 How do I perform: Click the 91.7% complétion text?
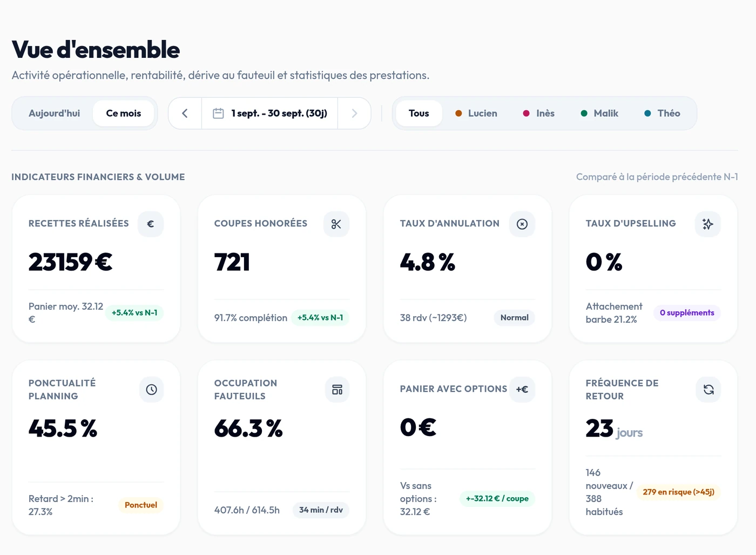(x=251, y=318)
